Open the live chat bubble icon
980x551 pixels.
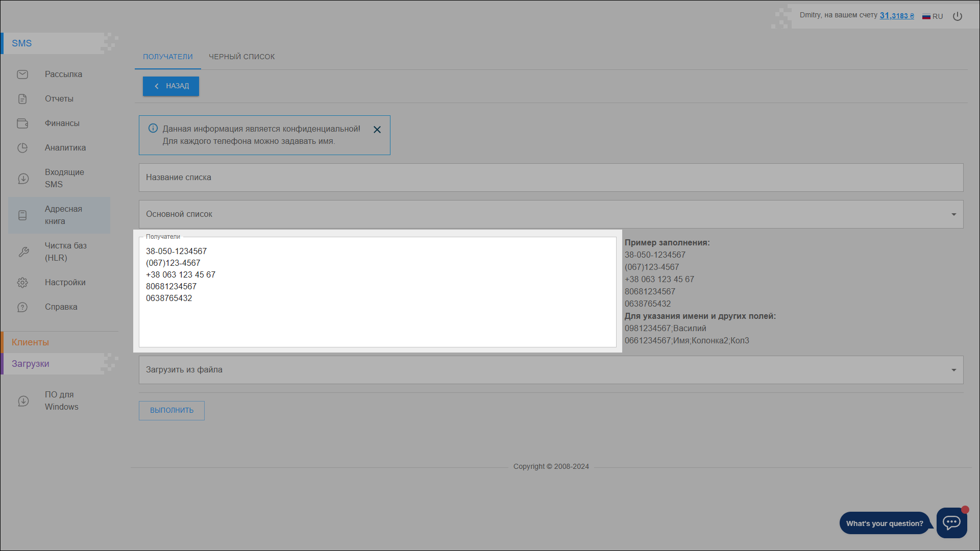point(951,522)
